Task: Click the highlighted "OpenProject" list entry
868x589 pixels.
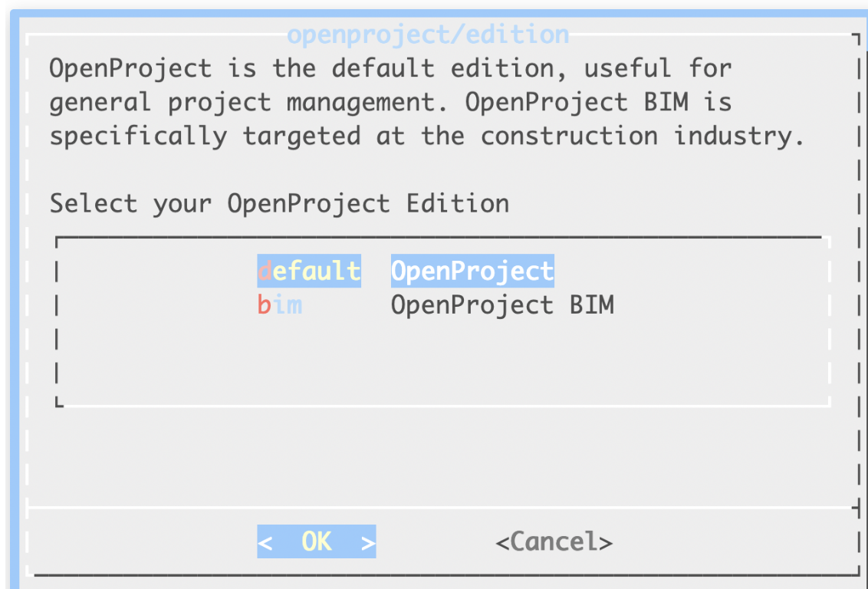Action: 472,271
